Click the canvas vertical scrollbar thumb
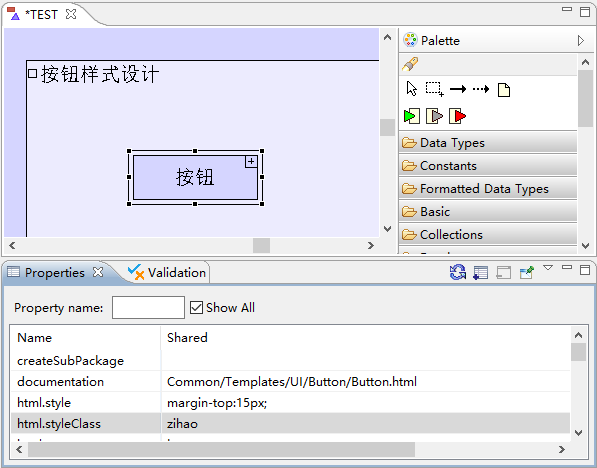The image size is (597, 468). click(x=387, y=127)
